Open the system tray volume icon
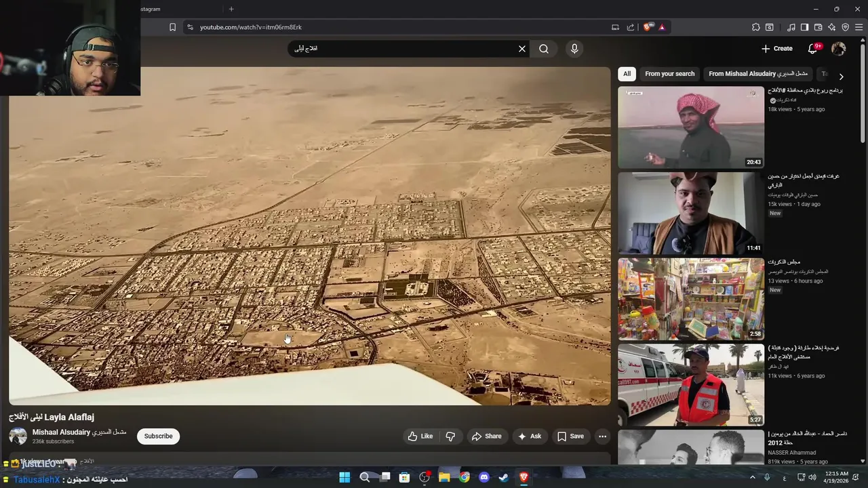 (812, 477)
